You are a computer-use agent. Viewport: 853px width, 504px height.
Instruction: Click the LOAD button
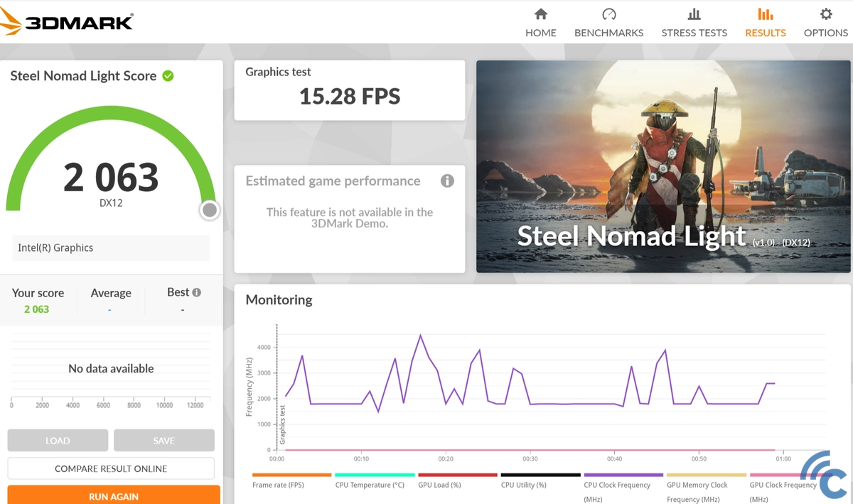(58, 441)
